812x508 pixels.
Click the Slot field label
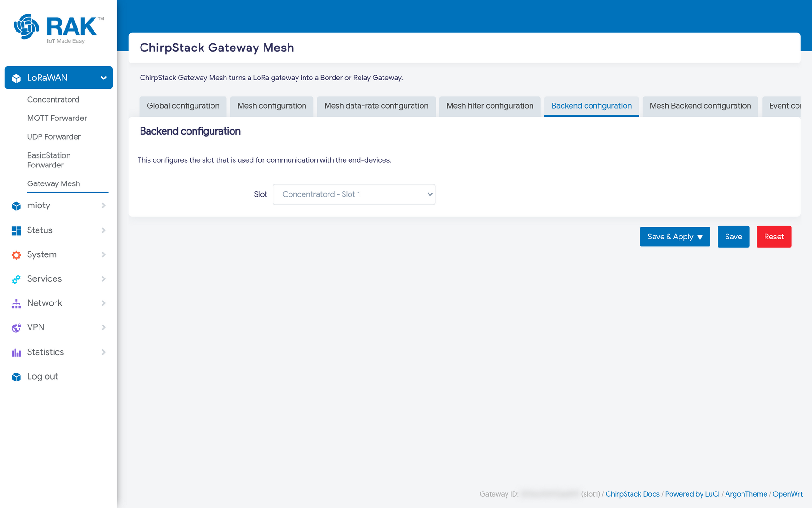[260, 194]
